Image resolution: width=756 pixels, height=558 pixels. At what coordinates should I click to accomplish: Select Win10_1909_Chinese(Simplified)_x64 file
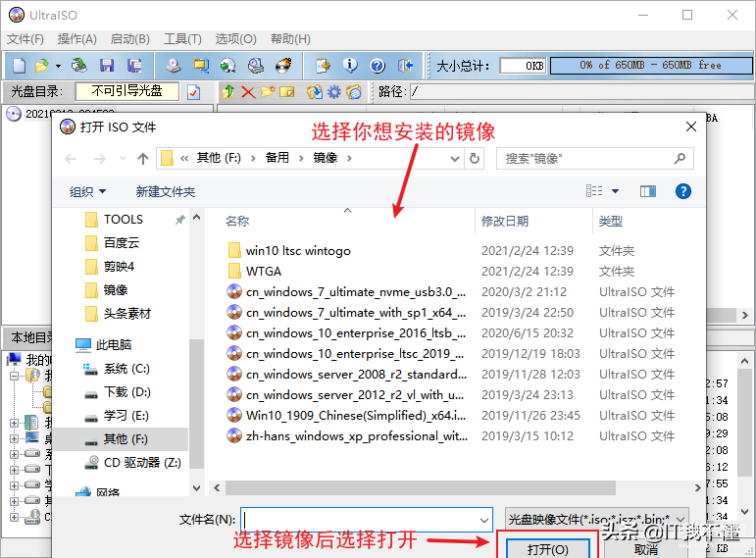(x=357, y=415)
